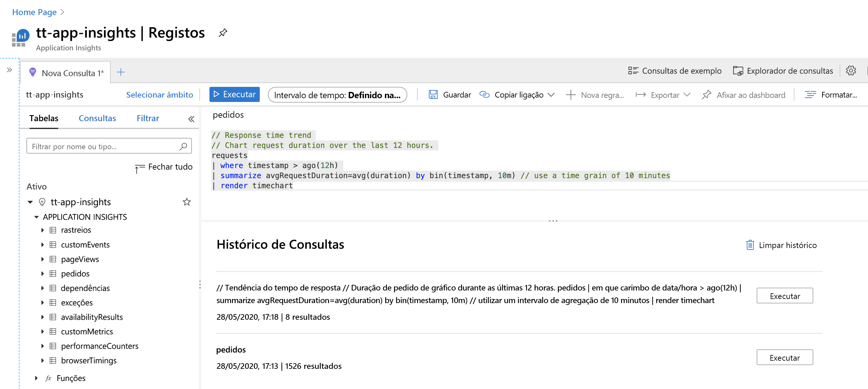Click Selecionar âmbito link

click(159, 95)
